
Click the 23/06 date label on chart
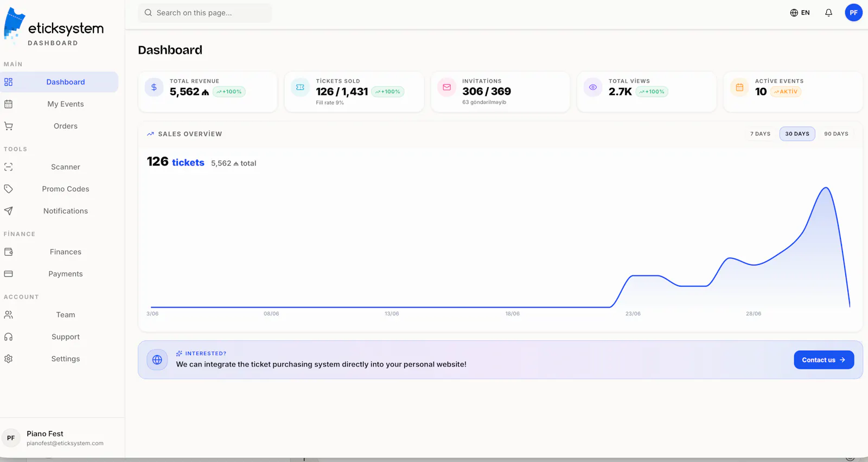tap(633, 314)
